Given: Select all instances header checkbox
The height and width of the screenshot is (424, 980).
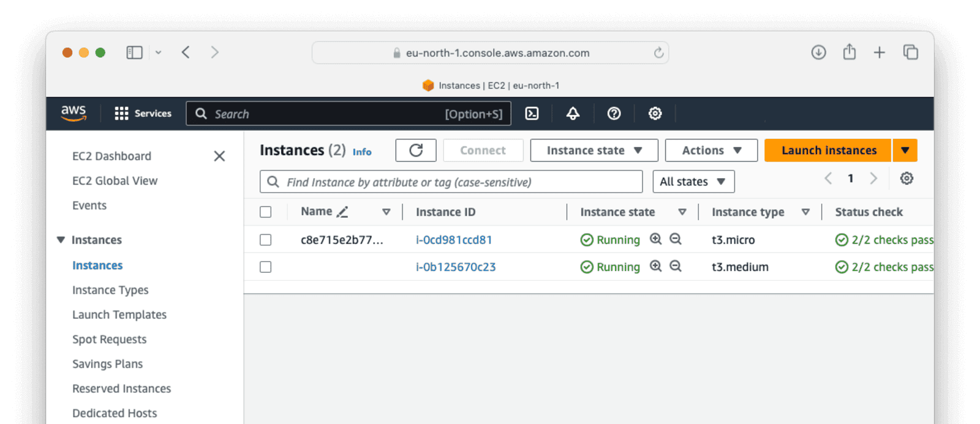Looking at the screenshot, I should tap(265, 212).
